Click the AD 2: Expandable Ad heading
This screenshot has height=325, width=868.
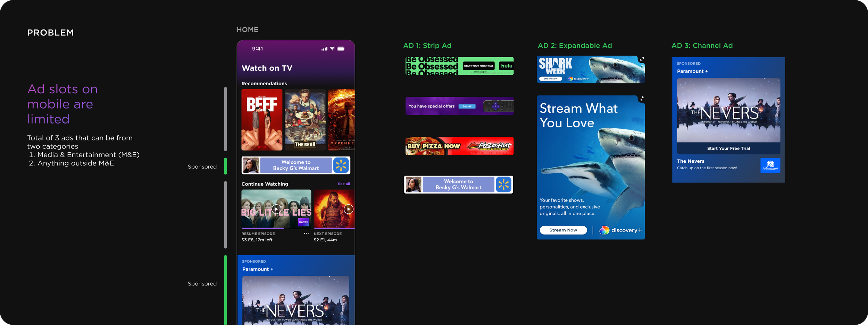click(575, 45)
